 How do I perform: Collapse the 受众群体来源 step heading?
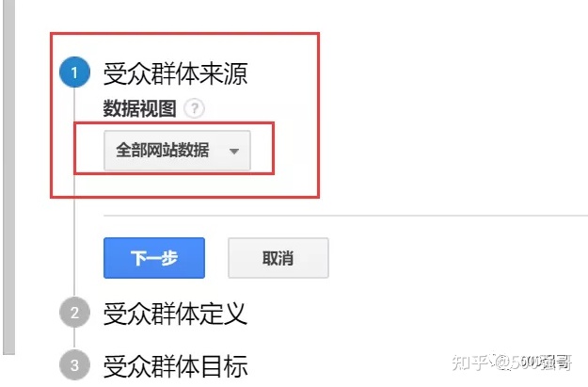click(x=175, y=73)
